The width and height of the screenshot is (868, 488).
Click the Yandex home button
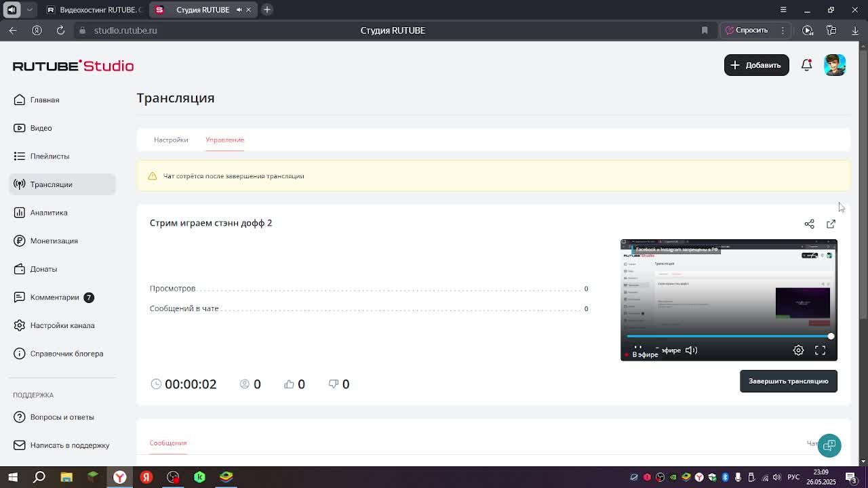[37, 30]
